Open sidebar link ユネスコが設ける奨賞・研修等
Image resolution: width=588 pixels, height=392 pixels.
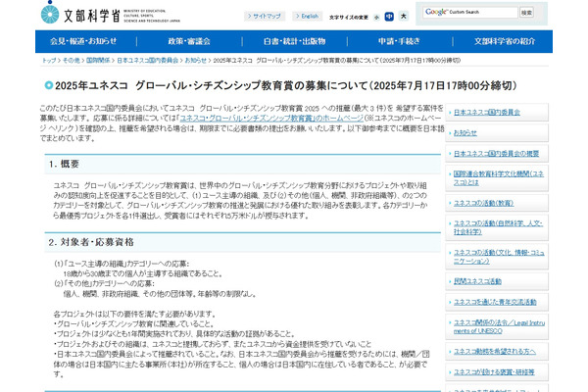(x=494, y=372)
